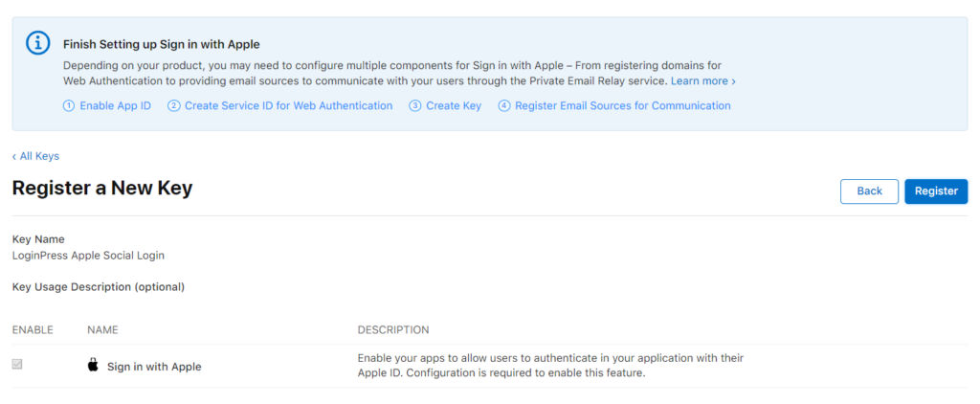The height and width of the screenshot is (404, 980).
Task: Select the Key Name value LoginPress Apple Social Login
Action: coord(89,256)
